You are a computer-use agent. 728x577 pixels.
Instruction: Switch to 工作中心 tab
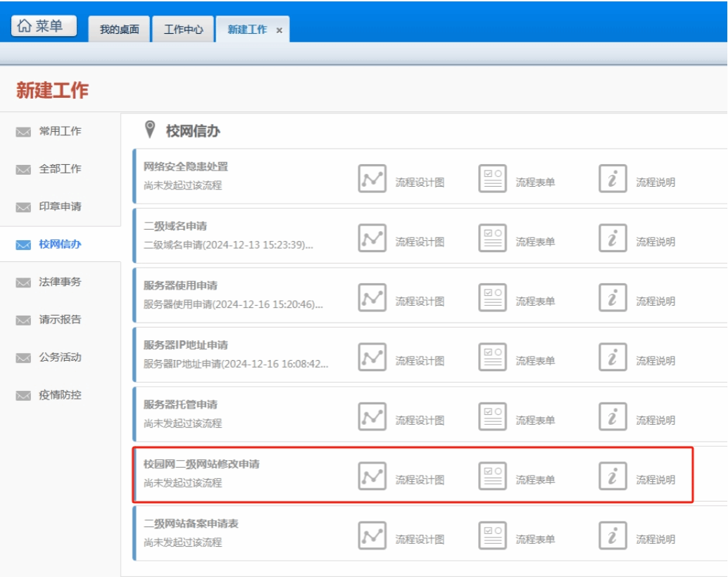coord(183,30)
